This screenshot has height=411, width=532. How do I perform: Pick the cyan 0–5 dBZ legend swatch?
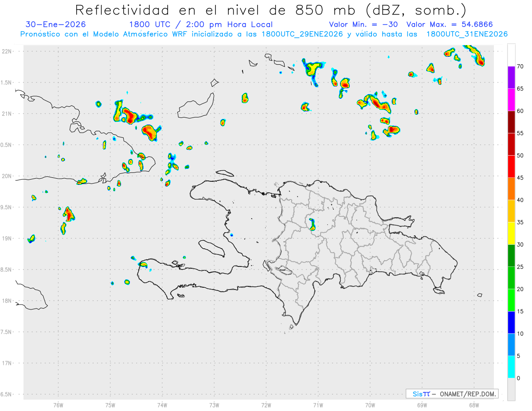(x=511, y=367)
